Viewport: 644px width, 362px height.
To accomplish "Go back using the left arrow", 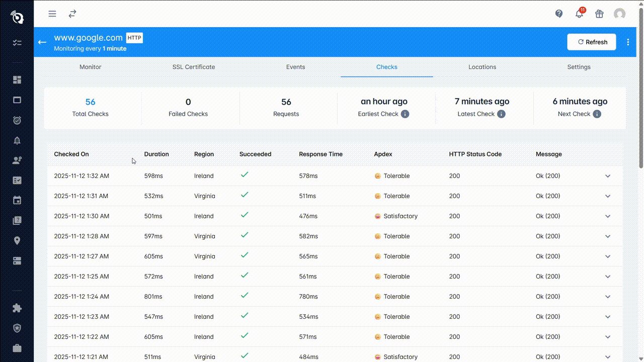I will pos(42,42).
